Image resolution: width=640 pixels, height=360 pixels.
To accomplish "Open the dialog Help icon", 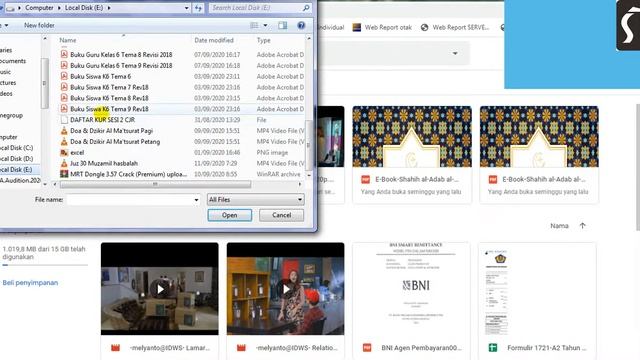I will 301,25.
